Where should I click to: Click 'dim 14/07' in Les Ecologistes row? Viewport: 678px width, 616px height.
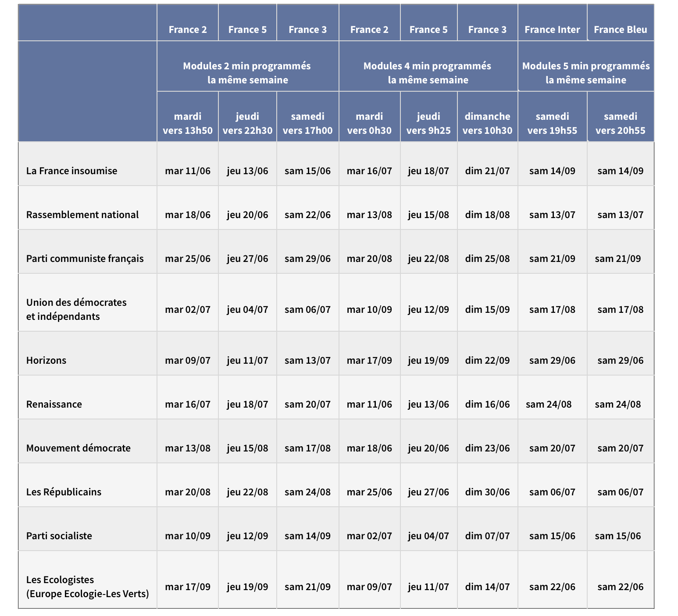(487, 587)
